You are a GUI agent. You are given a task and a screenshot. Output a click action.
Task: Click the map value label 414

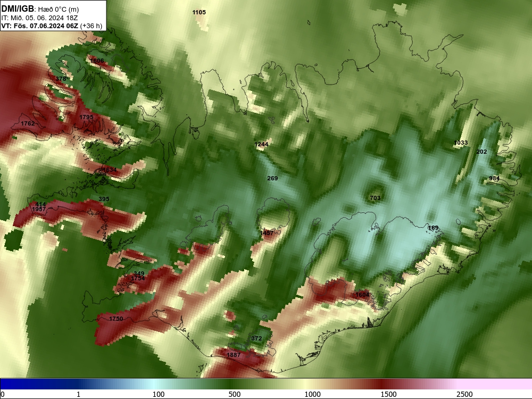pos(40,204)
